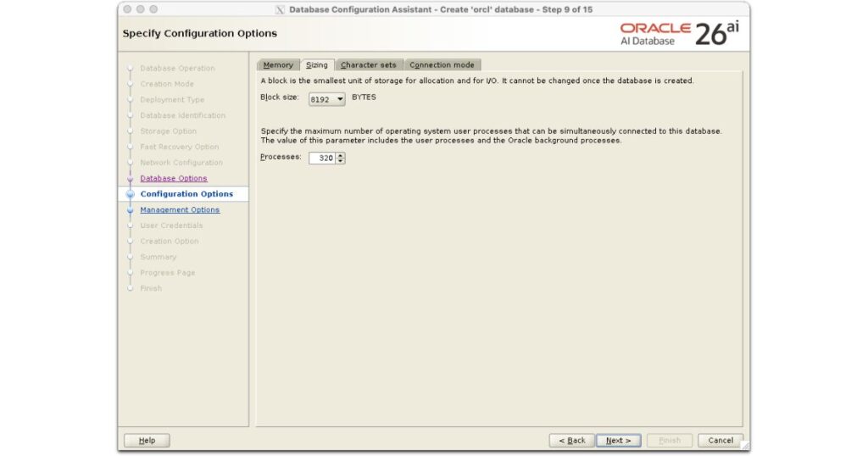Click the 'Fast Recovery Option' step text
The image size is (868, 456).
180,147
